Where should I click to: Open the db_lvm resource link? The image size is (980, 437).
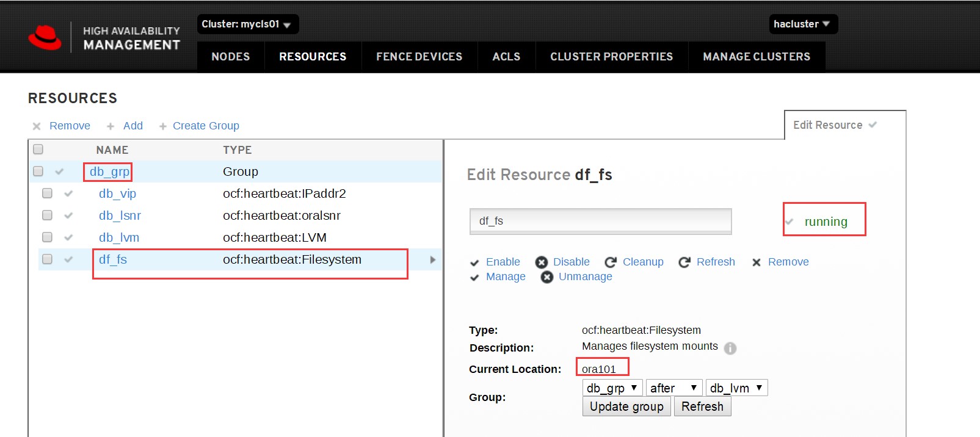click(119, 237)
